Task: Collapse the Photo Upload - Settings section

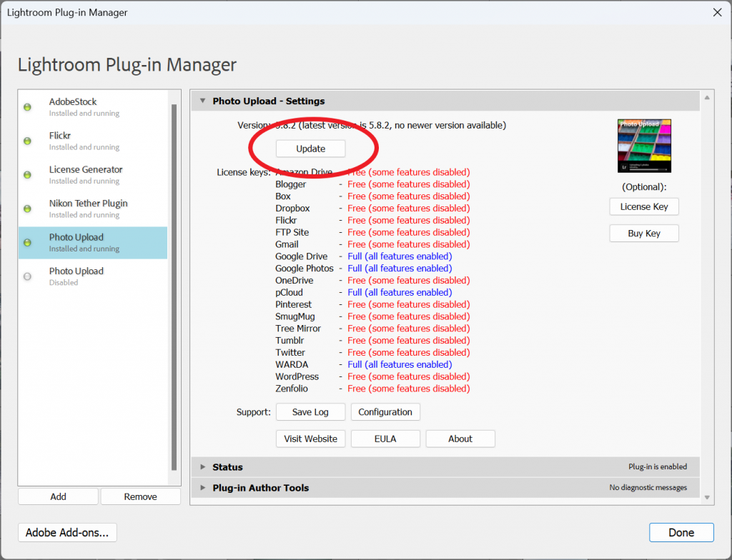Action: (203, 101)
